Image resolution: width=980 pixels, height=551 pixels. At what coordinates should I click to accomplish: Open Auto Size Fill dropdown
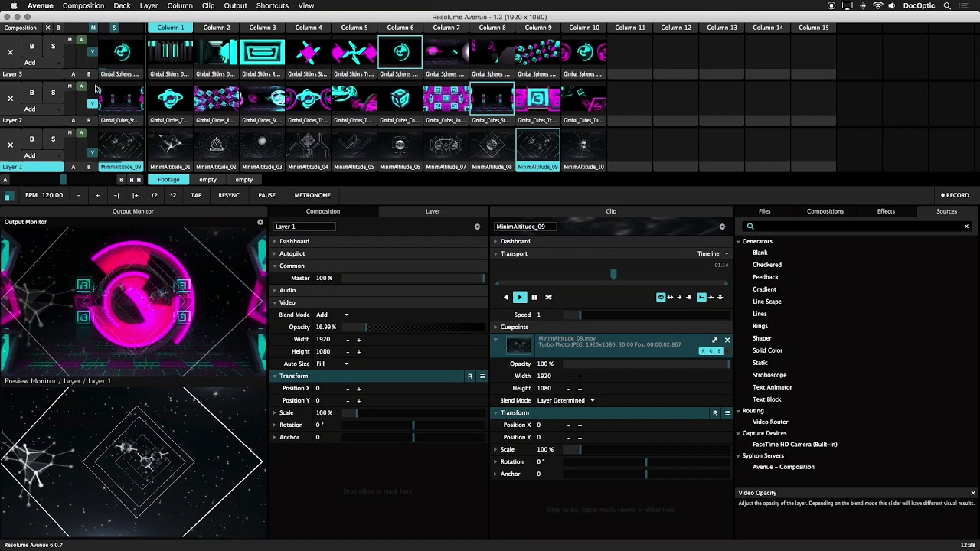pos(333,364)
